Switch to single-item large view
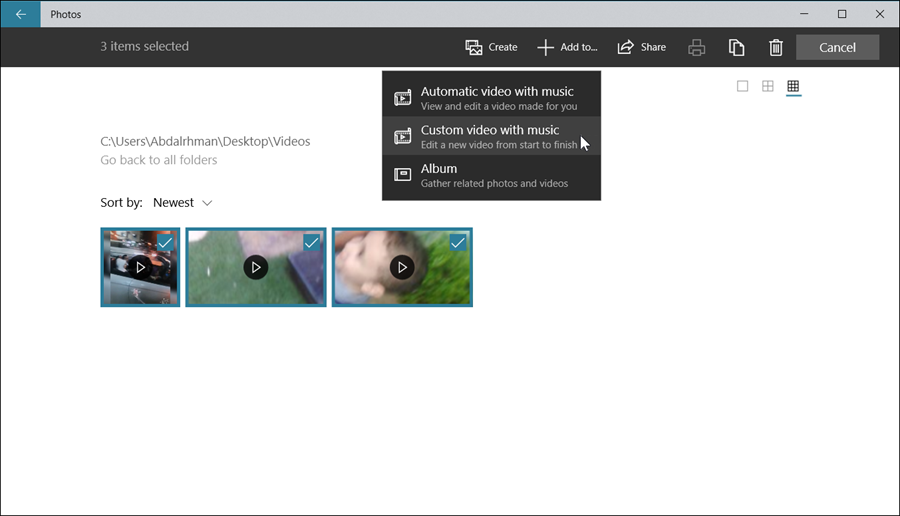Viewport: 900px width, 516px height. (x=742, y=86)
